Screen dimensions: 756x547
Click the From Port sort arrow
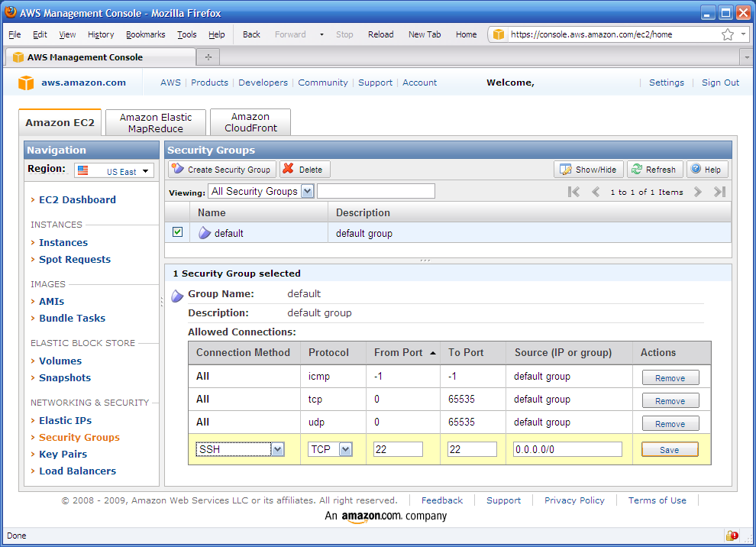tap(433, 353)
